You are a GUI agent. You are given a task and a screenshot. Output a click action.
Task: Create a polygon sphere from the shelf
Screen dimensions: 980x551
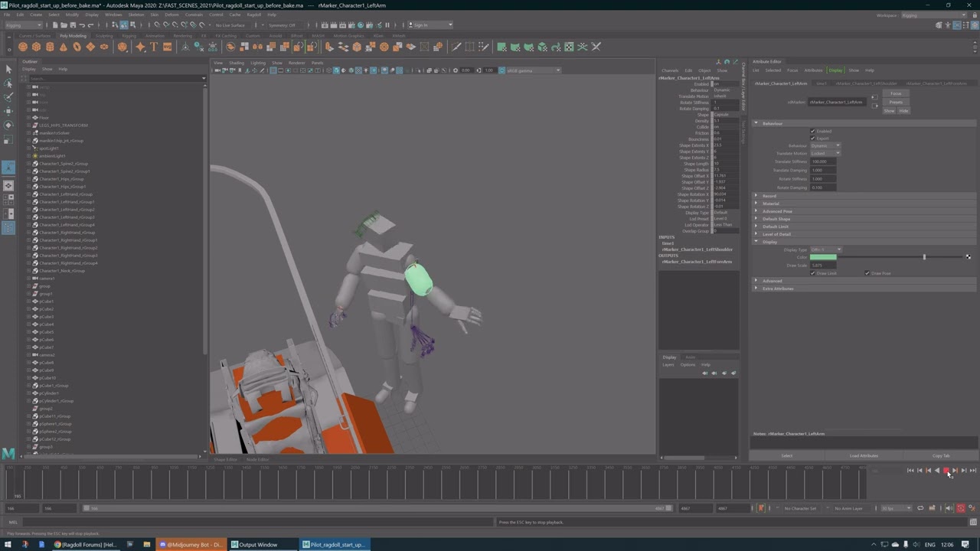(x=23, y=47)
